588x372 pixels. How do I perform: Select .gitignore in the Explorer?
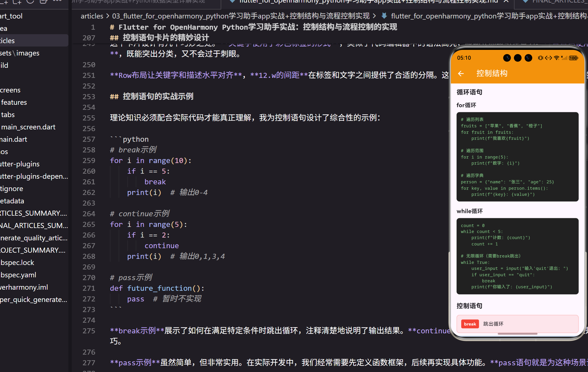[x=11, y=188]
